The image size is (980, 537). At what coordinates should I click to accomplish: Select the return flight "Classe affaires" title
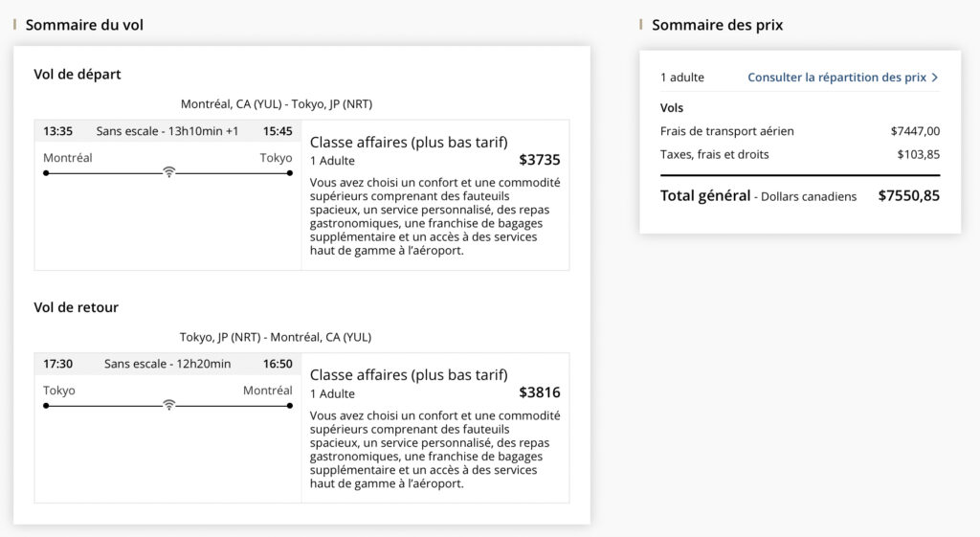coord(409,374)
